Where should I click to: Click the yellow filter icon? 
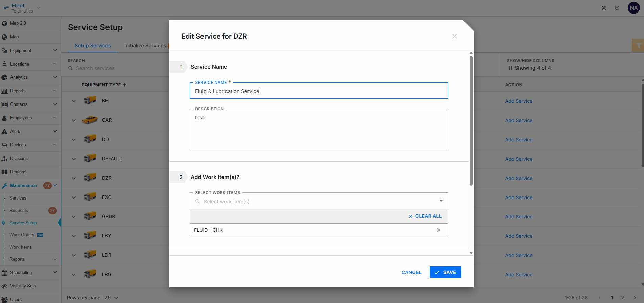point(638,45)
